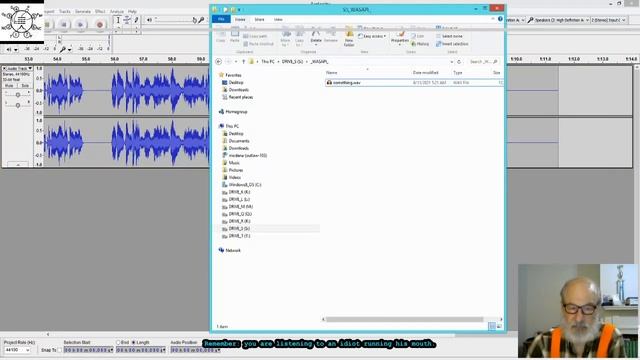Click Paste shortcut in Explorer ribbon
640x360 pixels.
[x=258, y=44]
